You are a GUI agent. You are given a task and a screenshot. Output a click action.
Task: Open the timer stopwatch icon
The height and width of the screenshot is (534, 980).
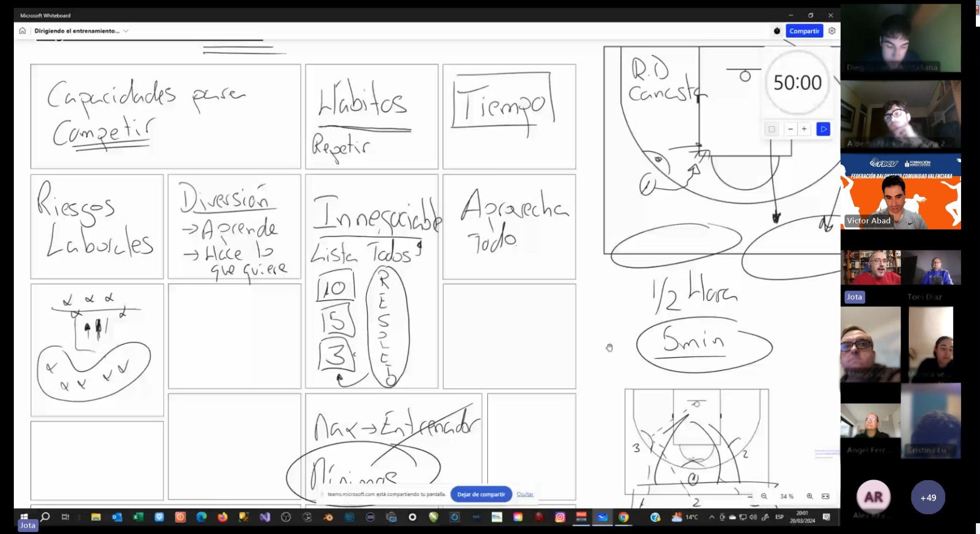point(777,31)
